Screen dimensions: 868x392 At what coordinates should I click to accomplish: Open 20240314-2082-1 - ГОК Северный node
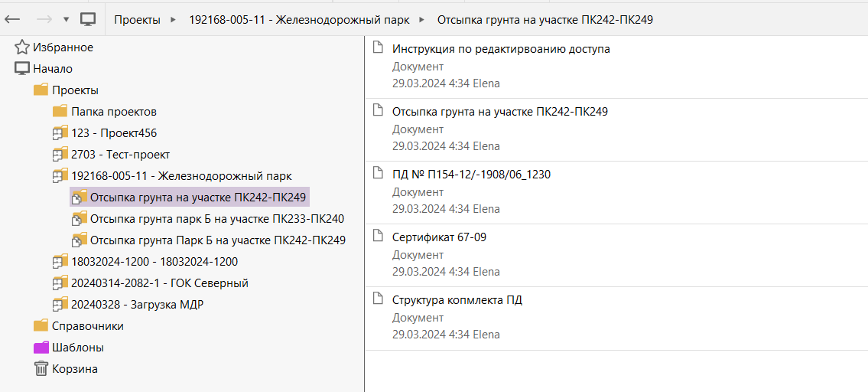coord(160,283)
